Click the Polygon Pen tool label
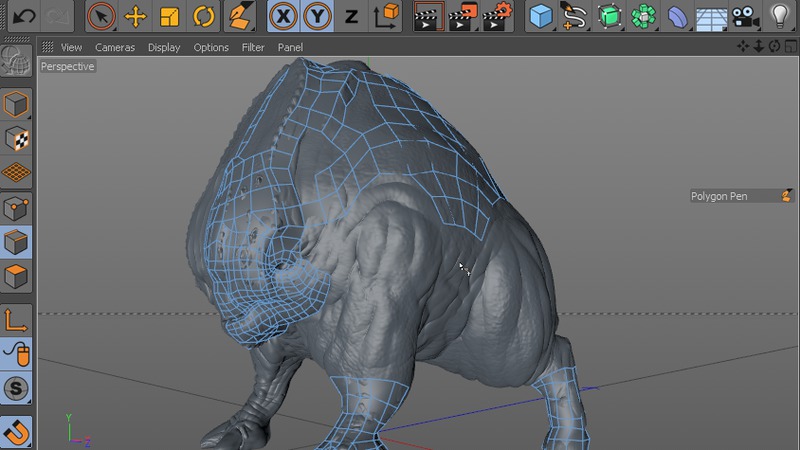Screen dimensions: 800x450 [720, 196]
